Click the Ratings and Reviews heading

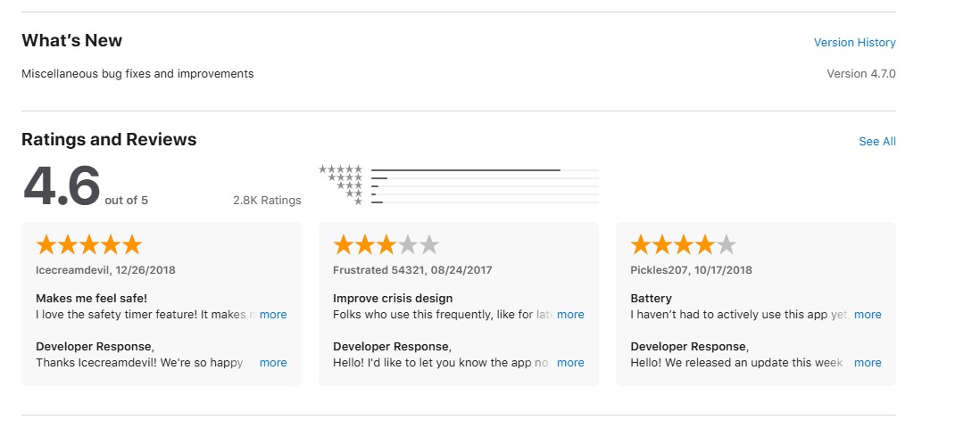pyautogui.click(x=109, y=140)
